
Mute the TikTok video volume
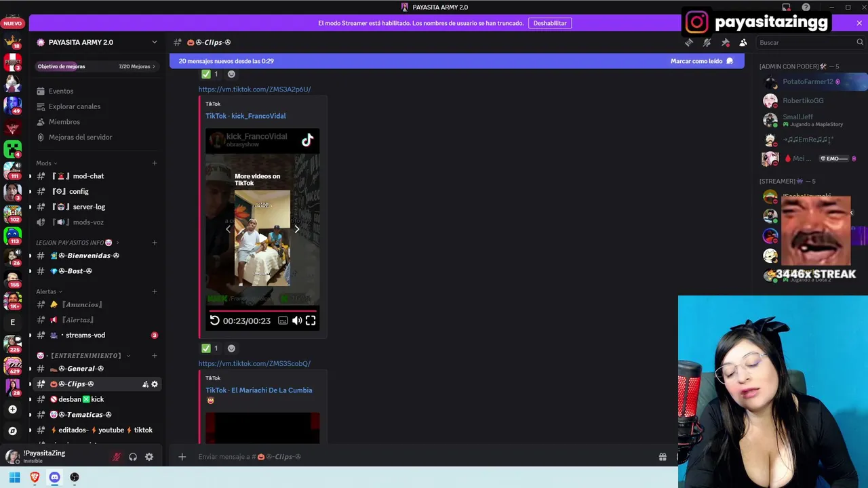297,321
